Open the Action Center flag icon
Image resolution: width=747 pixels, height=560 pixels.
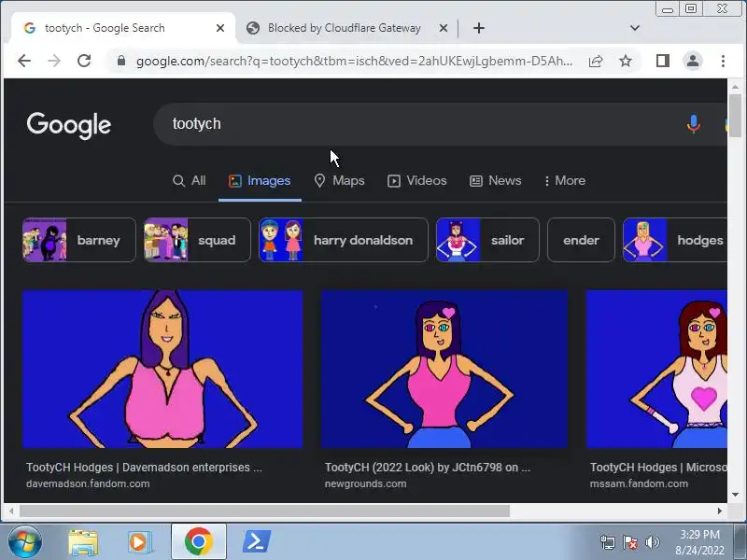pos(629,543)
